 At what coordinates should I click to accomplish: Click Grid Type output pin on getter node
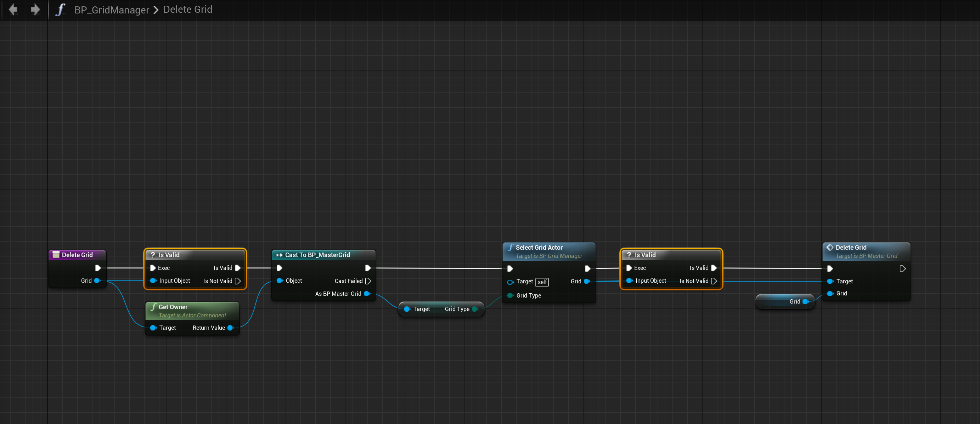[474, 309]
